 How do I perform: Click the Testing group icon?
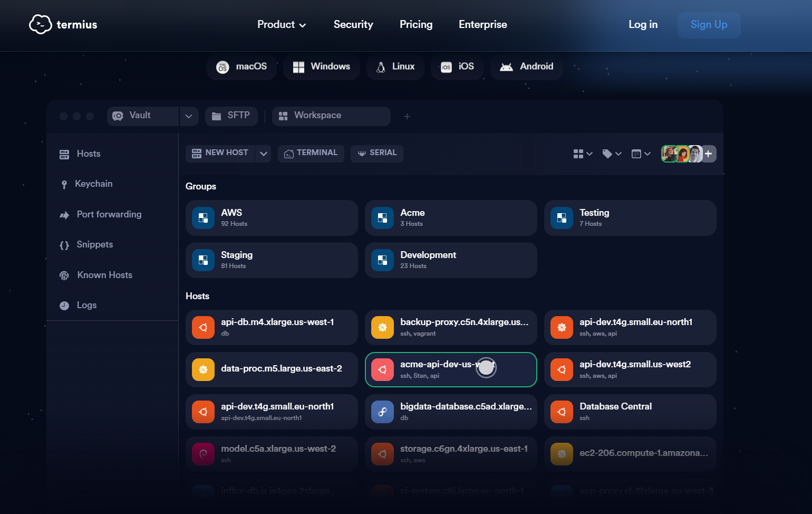pos(562,218)
